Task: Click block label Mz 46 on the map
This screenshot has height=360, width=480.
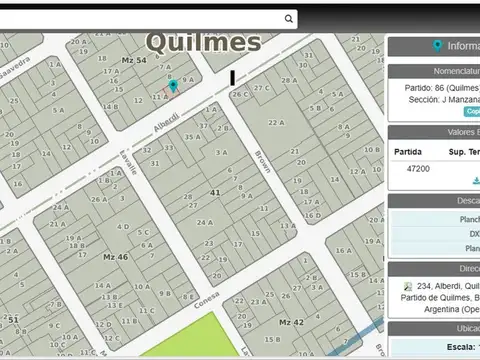Action: 115,257
